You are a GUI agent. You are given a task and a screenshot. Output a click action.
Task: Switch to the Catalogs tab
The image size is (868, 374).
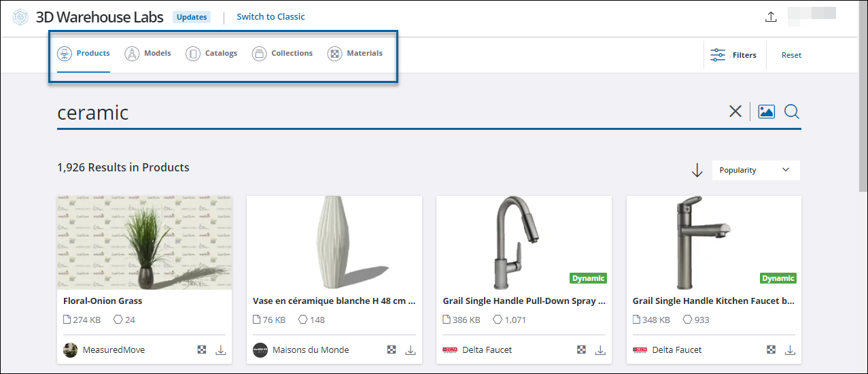212,53
